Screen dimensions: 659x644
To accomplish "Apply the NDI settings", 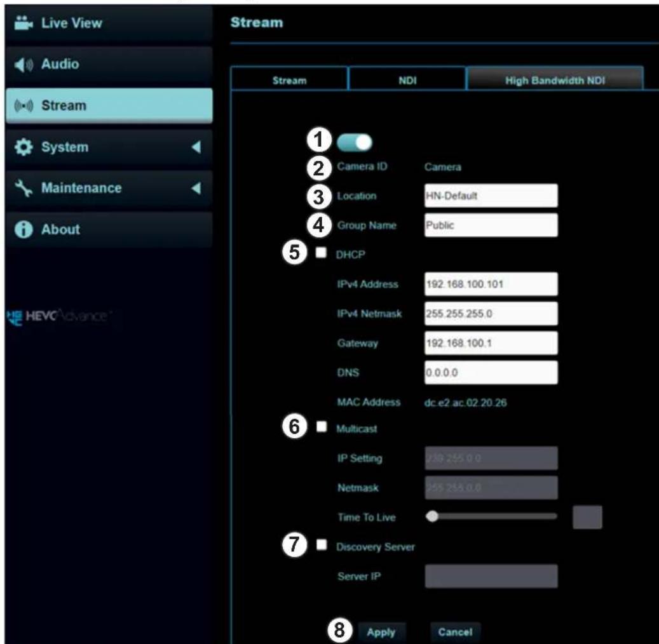I will click(x=381, y=632).
